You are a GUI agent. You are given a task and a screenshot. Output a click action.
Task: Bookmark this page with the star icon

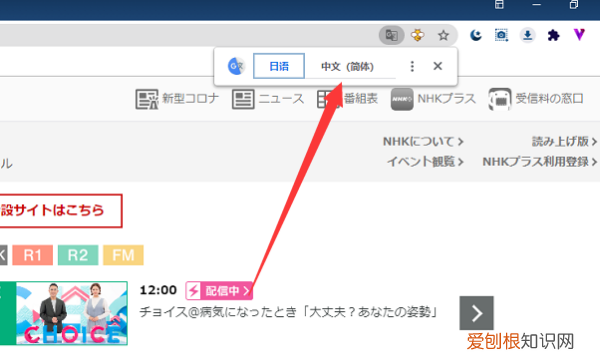tap(443, 36)
